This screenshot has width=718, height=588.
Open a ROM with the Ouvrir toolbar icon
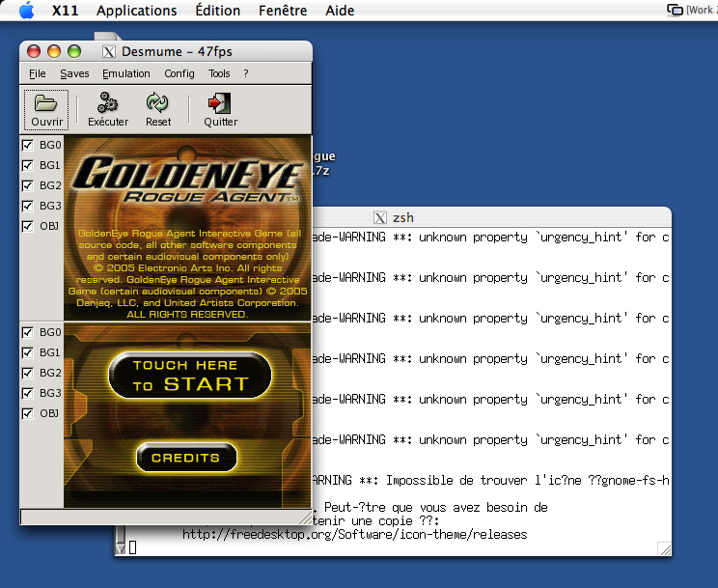pos(45,109)
